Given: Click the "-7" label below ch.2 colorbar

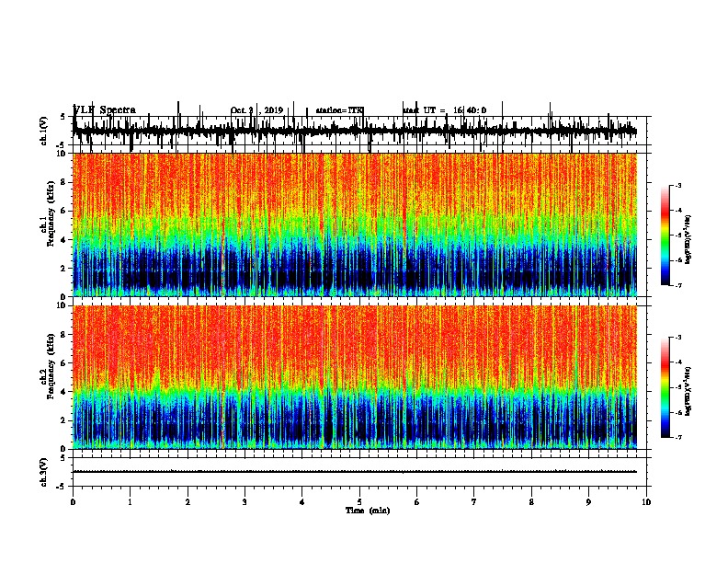Looking at the screenshot, I should (x=677, y=437).
